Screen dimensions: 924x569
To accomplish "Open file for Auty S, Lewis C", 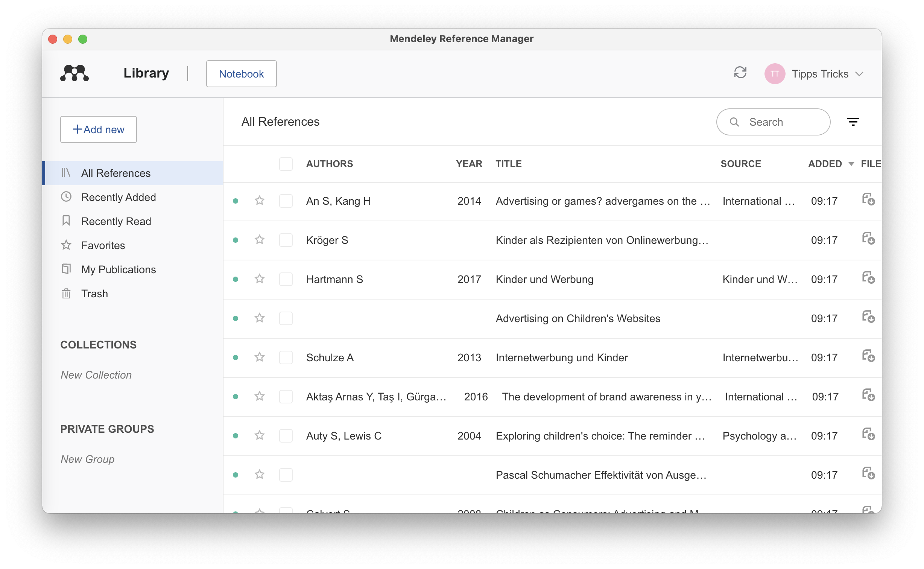I will pos(868,435).
